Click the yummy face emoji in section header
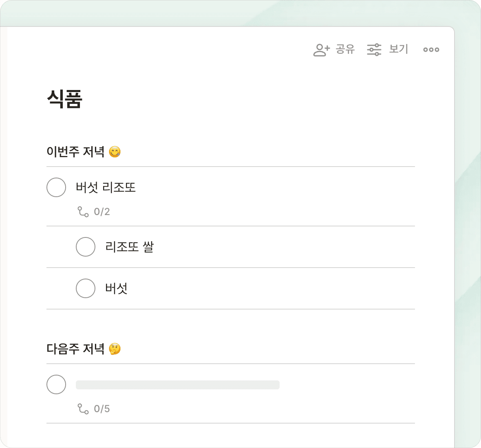This screenshot has width=481, height=448. [115, 152]
